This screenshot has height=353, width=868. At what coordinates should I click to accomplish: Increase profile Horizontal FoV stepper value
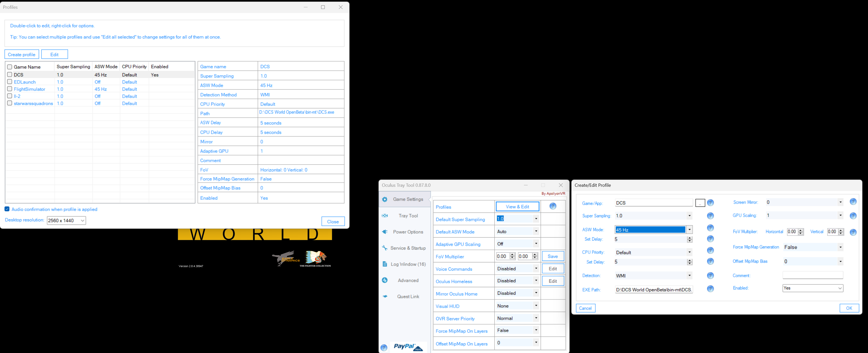801,230
